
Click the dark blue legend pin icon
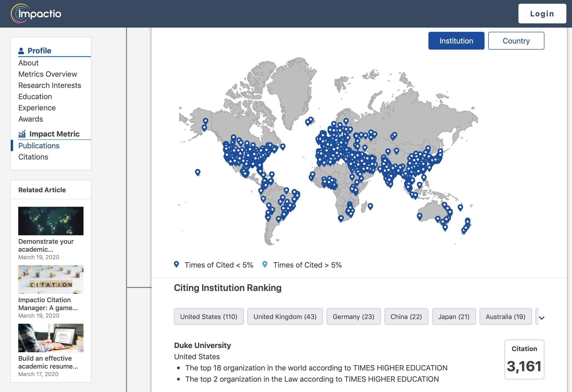(x=177, y=264)
